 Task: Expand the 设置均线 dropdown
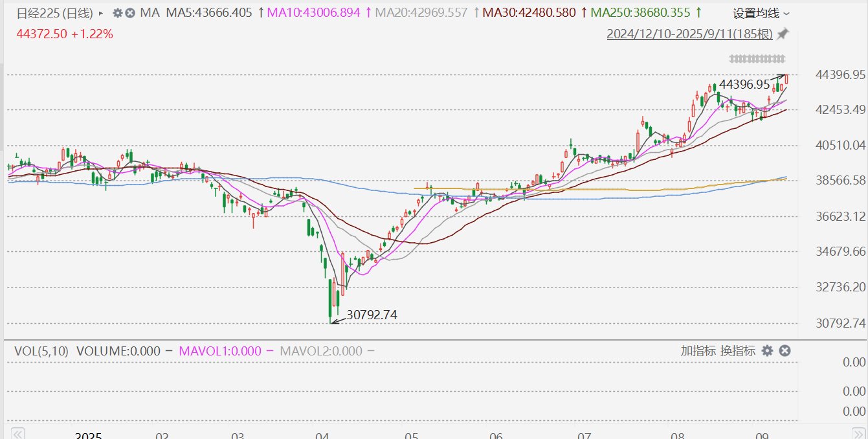[761, 13]
